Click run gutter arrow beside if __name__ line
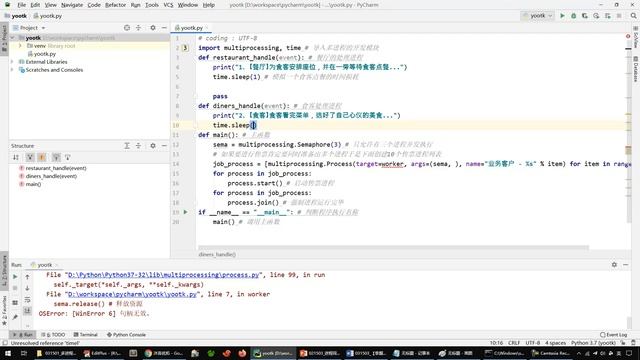This screenshot has height=360, width=640. coord(186,212)
